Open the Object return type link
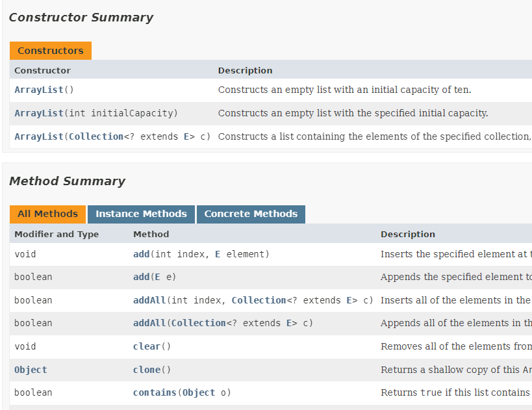This screenshot has height=410, width=532. point(31,370)
